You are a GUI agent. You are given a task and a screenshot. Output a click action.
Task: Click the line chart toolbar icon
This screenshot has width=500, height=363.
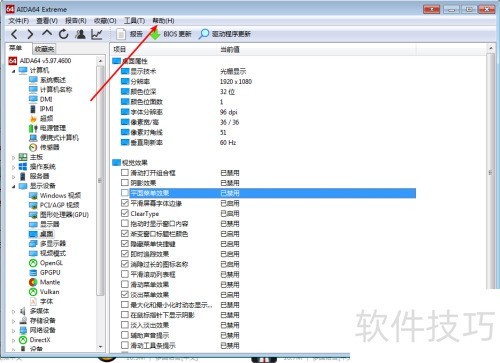pyautogui.click(x=97, y=34)
